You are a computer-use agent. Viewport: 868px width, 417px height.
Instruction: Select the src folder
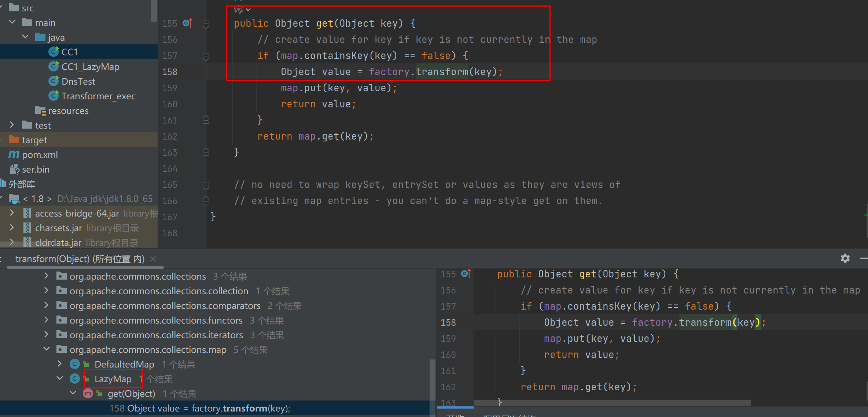point(28,8)
